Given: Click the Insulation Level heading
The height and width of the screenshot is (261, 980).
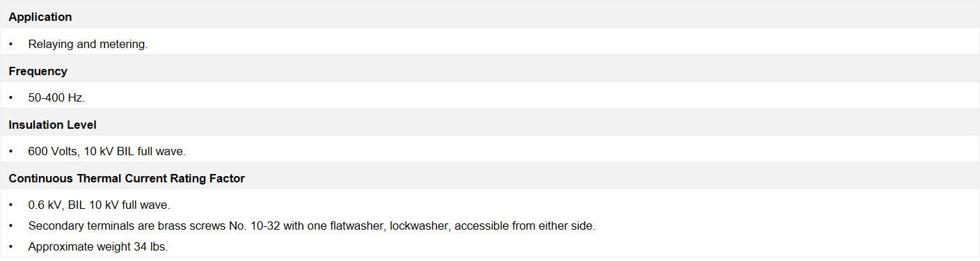Looking at the screenshot, I should point(52,125).
